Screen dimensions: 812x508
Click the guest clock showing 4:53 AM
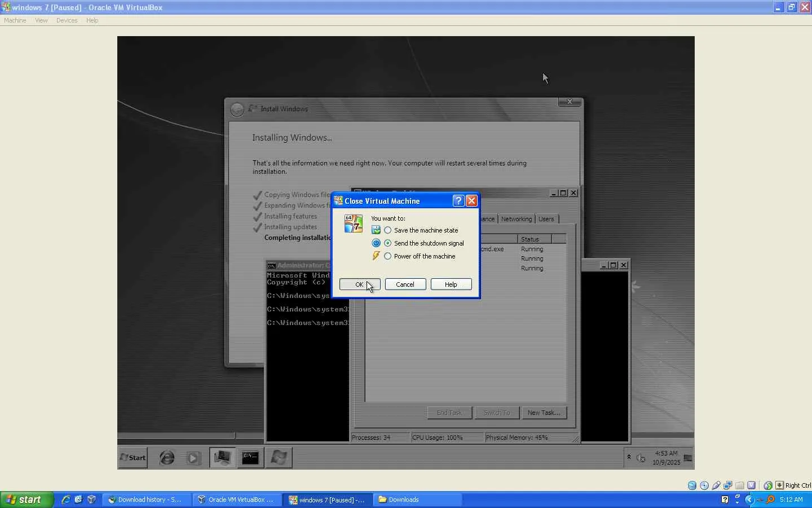[x=667, y=458]
